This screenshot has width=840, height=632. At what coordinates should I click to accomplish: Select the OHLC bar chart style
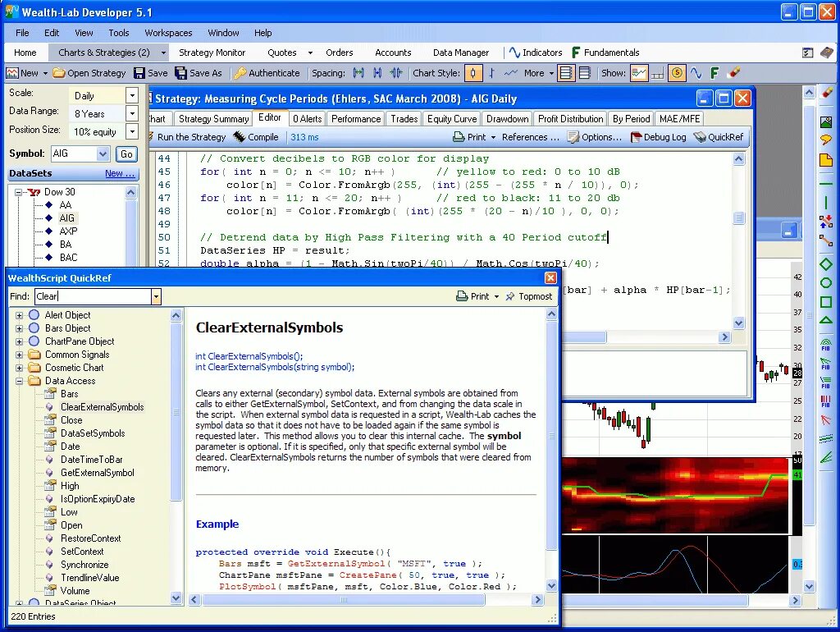click(x=492, y=73)
